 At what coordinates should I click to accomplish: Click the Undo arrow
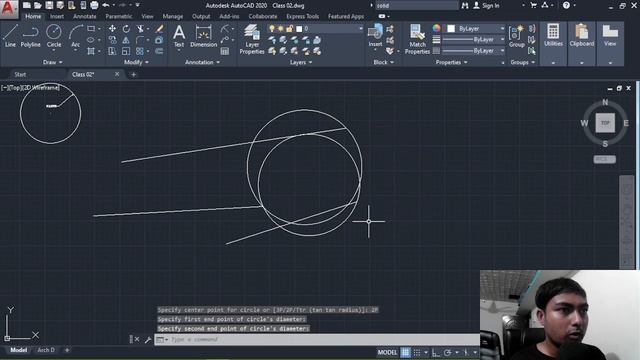coord(106,5)
